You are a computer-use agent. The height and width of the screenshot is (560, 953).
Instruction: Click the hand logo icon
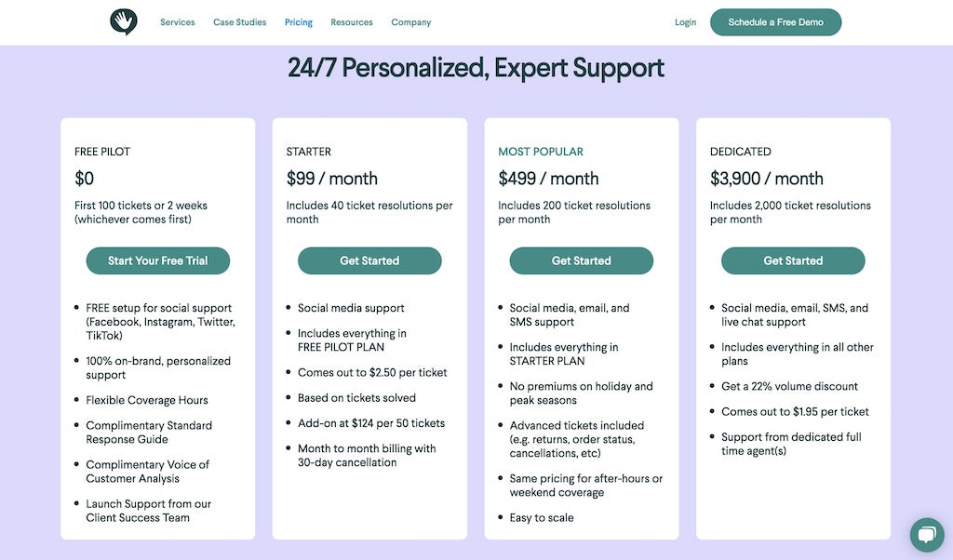123,21
